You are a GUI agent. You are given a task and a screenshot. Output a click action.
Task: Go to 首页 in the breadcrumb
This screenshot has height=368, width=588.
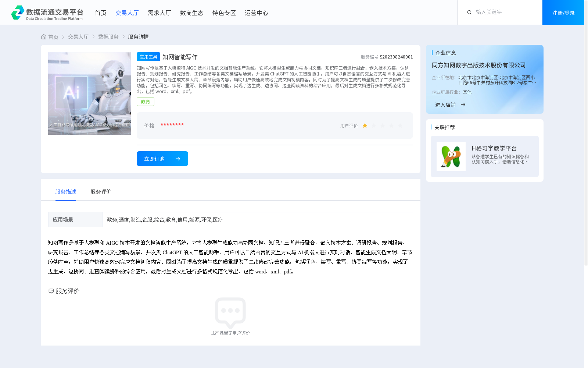click(53, 37)
